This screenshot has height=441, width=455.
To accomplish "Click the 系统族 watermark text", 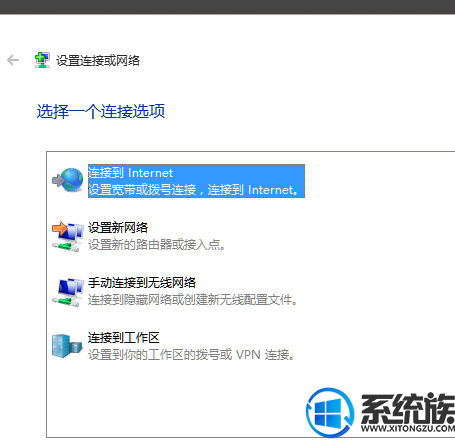I will coord(408,409).
